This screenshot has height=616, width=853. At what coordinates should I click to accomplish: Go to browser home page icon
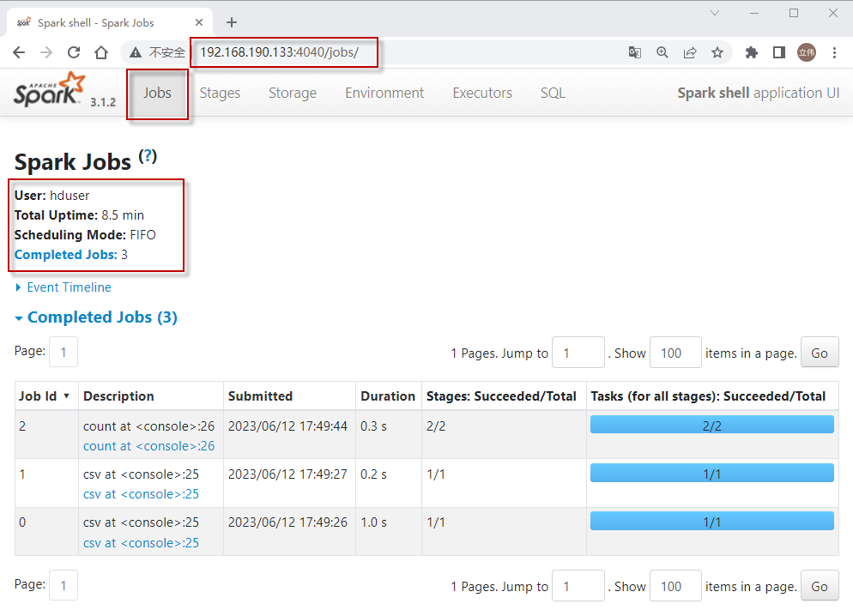point(101,52)
